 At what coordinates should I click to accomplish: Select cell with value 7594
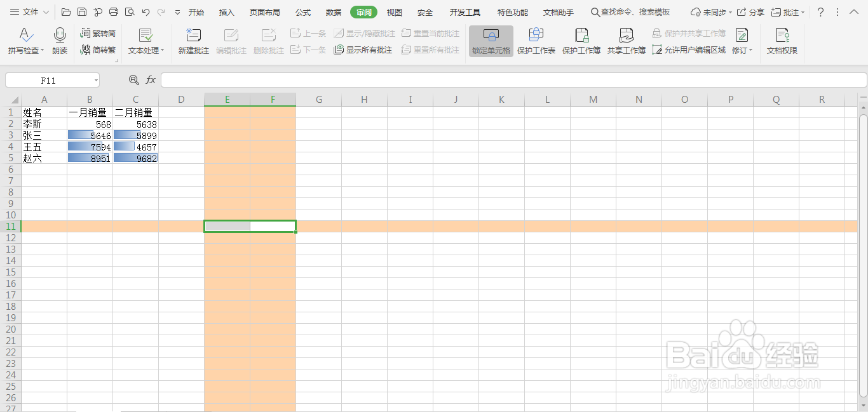tap(90, 147)
